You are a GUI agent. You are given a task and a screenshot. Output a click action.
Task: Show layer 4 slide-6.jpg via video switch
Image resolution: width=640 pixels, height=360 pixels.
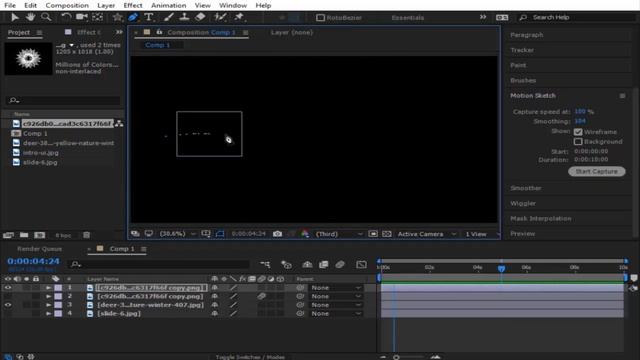click(8, 313)
